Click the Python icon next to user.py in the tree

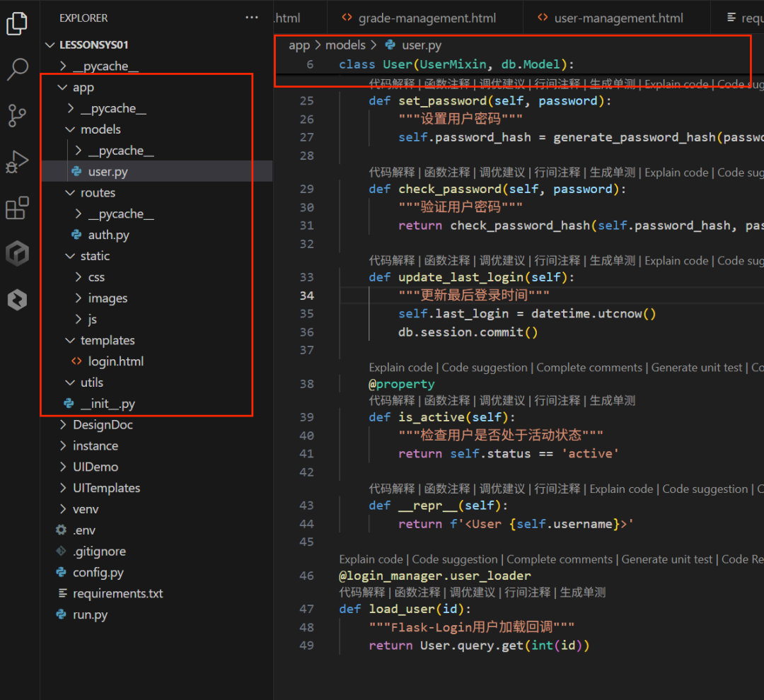[76, 172]
